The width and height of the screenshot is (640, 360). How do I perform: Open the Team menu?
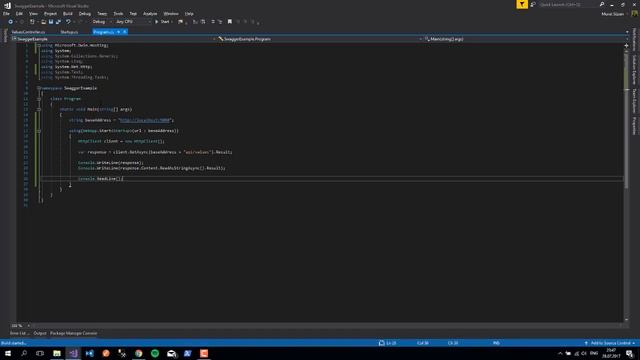(102, 13)
